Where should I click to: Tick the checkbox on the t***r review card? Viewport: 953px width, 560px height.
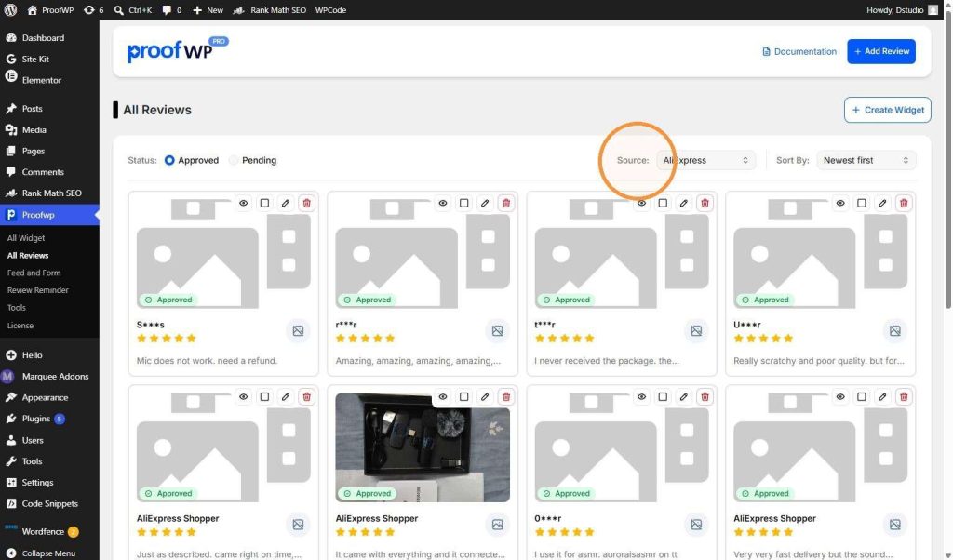663,203
